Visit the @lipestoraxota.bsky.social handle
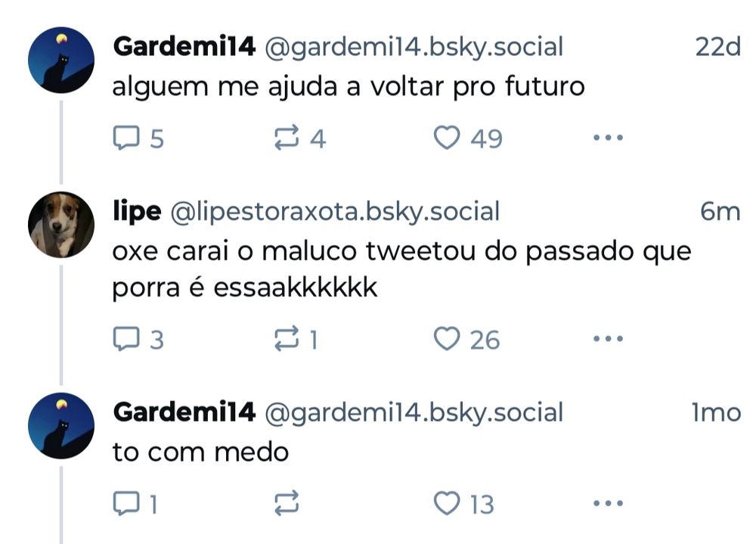Screen dimensions: 756x544 point(336,212)
